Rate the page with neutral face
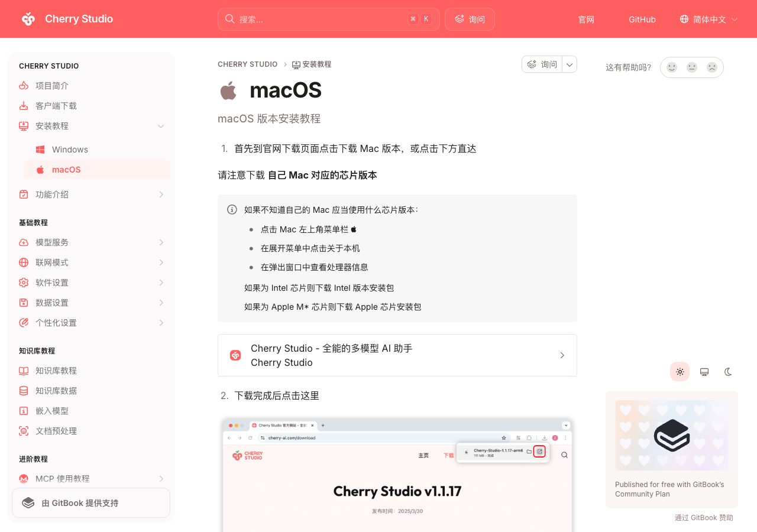 (692, 67)
